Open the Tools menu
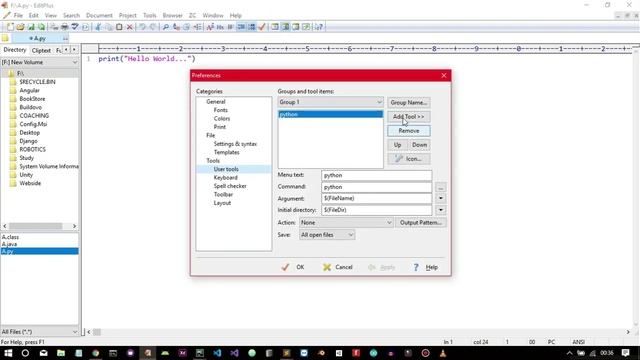 tap(150, 16)
